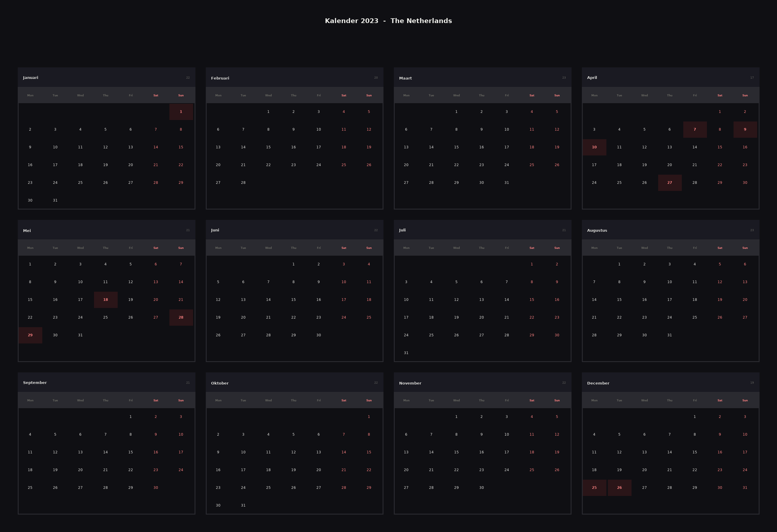Click workday count 19 in December header
Screen dimensions: 777x532
click(x=752, y=383)
